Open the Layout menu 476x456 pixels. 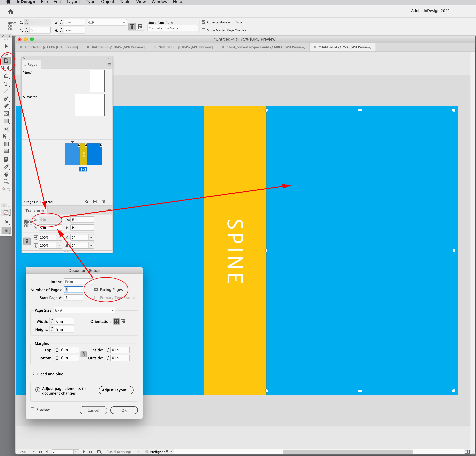click(x=73, y=2)
